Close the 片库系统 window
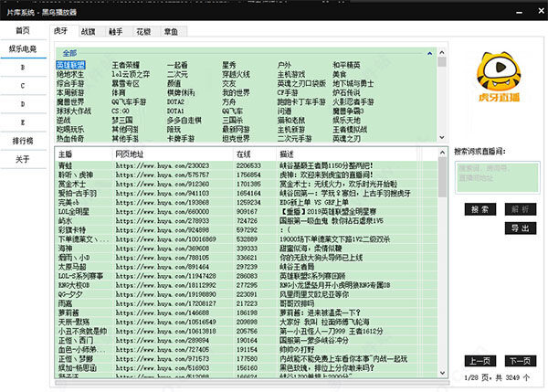Viewport: 548px width, 392px height. click(541, 11)
